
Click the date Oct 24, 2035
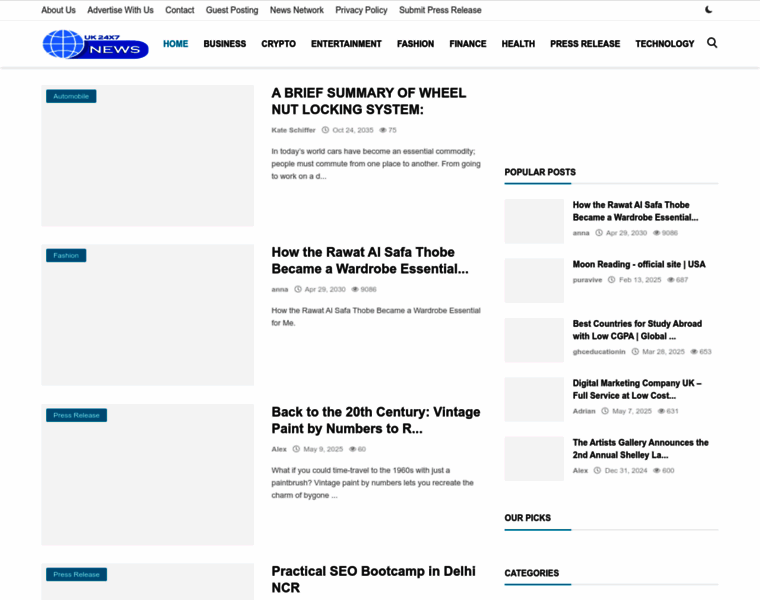353,130
